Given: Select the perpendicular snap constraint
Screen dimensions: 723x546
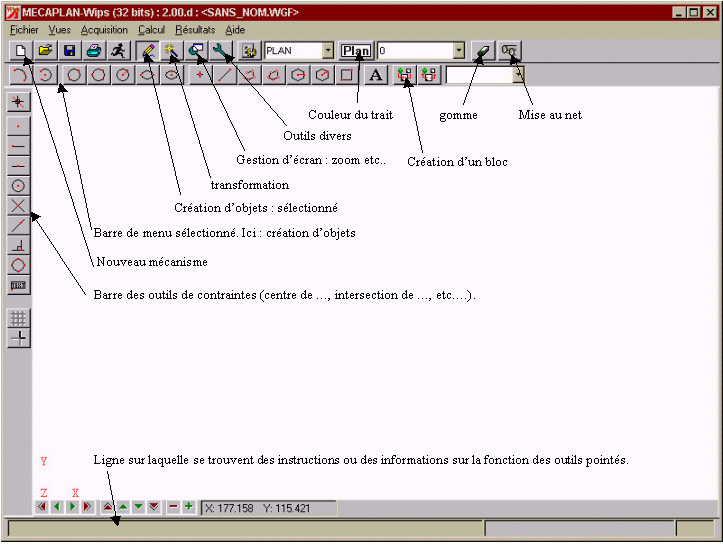Looking at the screenshot, I should [x=18, y=245].
